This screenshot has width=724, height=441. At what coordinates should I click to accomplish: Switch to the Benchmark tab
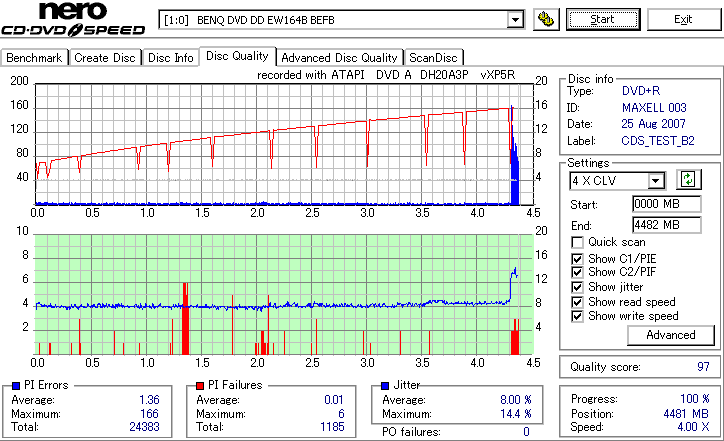click(34, 58)
